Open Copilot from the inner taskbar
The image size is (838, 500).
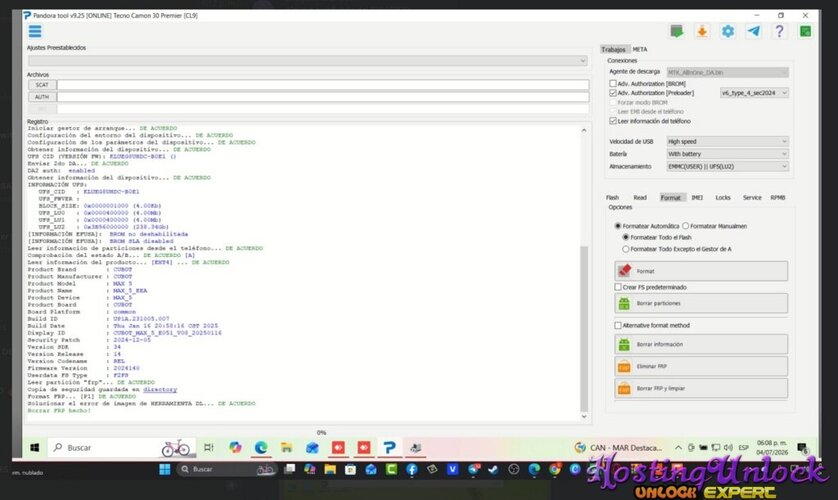[235, 448]
